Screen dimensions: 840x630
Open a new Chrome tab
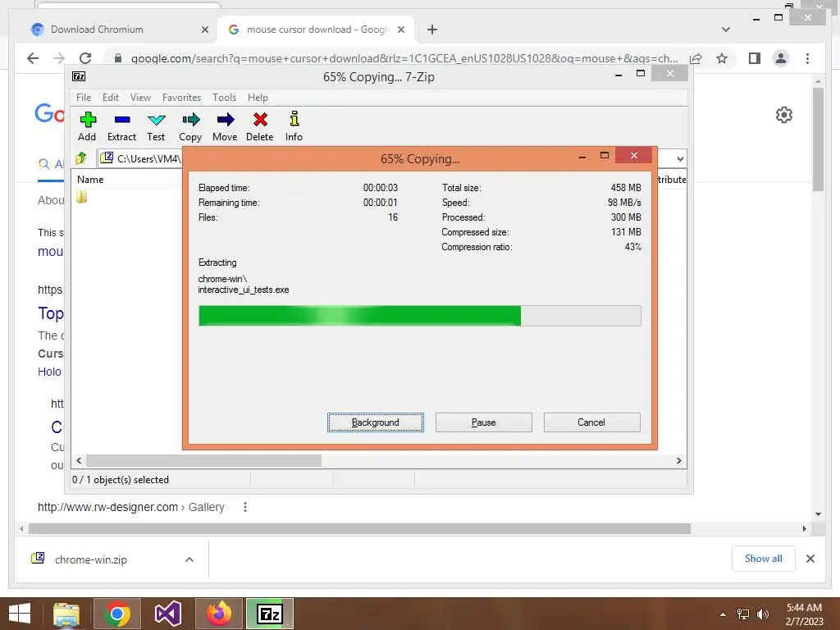(432, 30)
